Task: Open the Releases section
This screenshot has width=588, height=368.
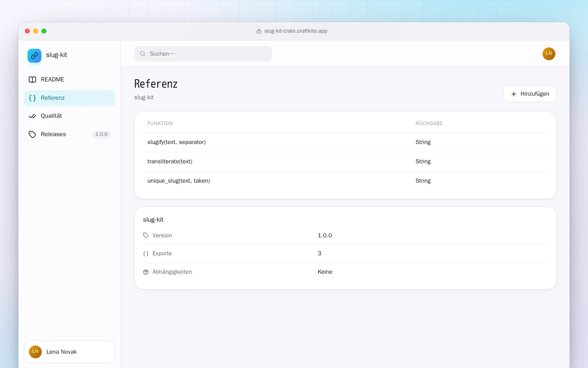Action: pyautogui.click(x=69, y=134)
